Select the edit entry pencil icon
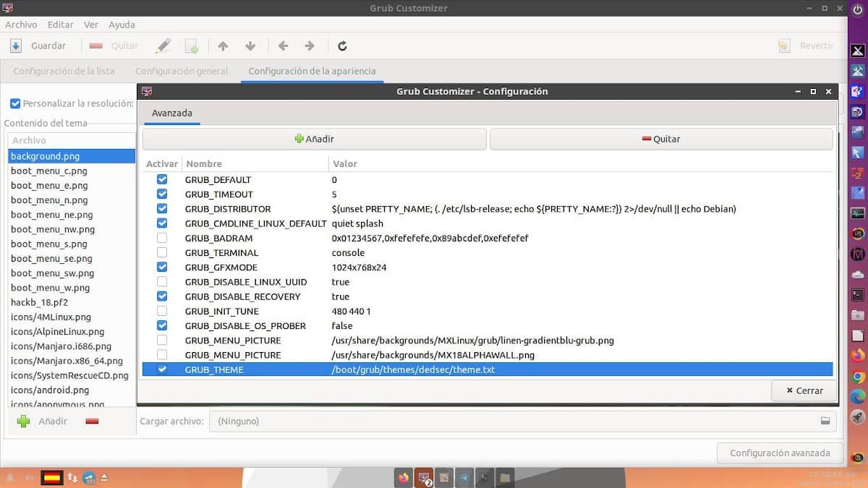Screen dimensions: 868x488 pos(163,46)
